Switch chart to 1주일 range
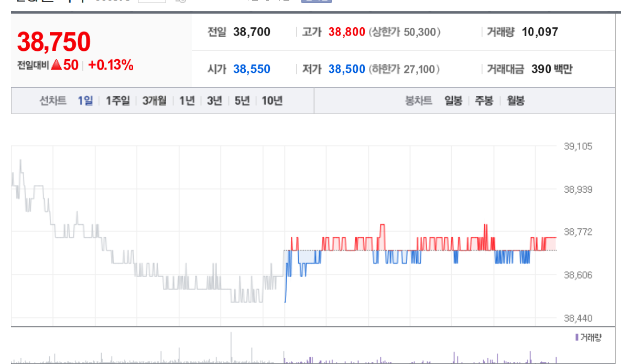This screenshot has height=364, width=621. coord(117,101)
